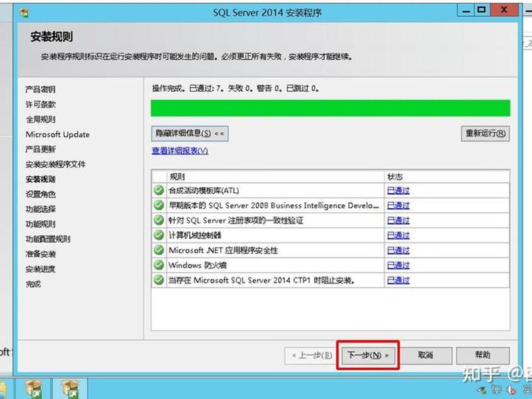The image size is (532, 399).
Task: Open help with the 帮助 button
Action: click(x=483, y=355)
